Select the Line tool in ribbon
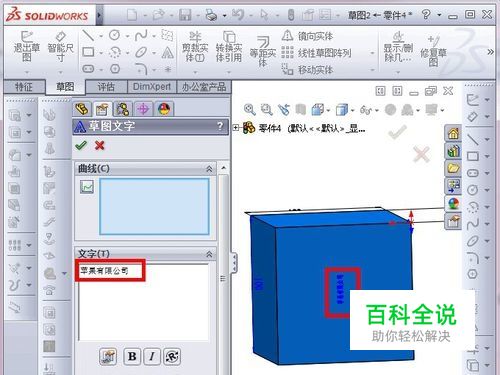The image size is (500, 375). (88, 35)
